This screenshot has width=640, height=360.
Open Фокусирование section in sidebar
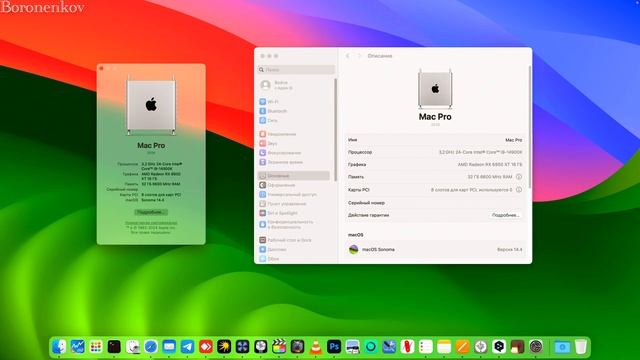(280, 153)
